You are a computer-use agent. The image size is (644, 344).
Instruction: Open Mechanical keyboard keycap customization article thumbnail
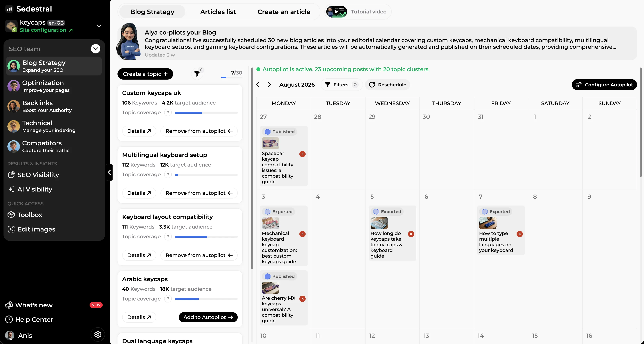coord(270,223)
